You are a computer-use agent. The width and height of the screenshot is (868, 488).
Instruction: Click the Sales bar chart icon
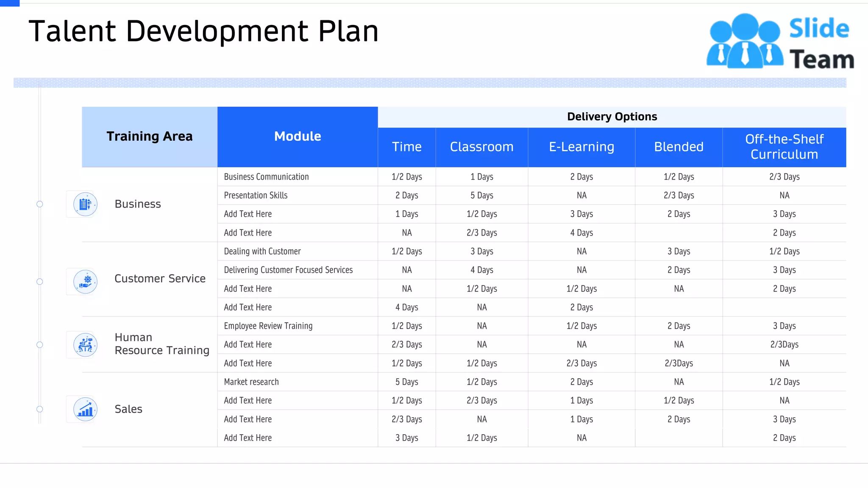click(85, 409)
